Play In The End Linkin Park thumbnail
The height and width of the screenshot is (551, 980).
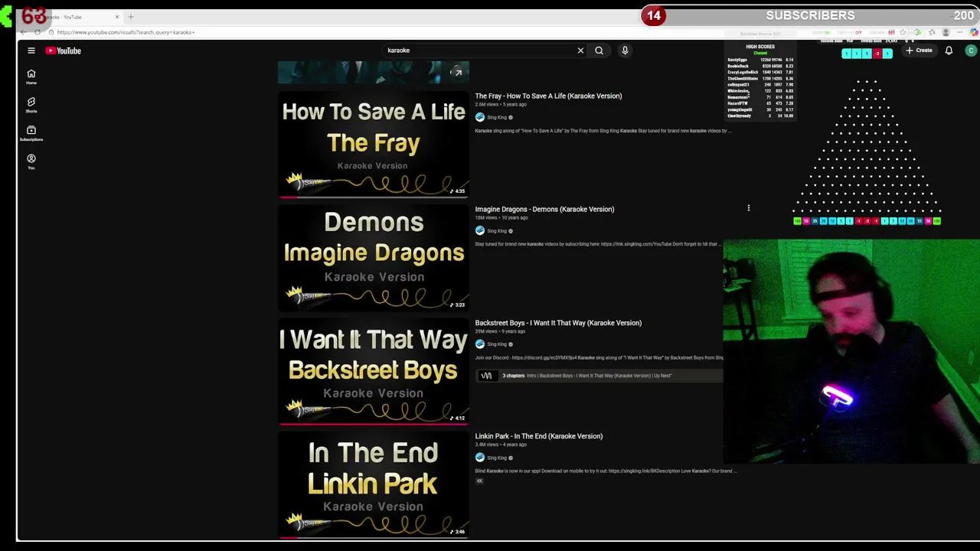coord(374,484)
